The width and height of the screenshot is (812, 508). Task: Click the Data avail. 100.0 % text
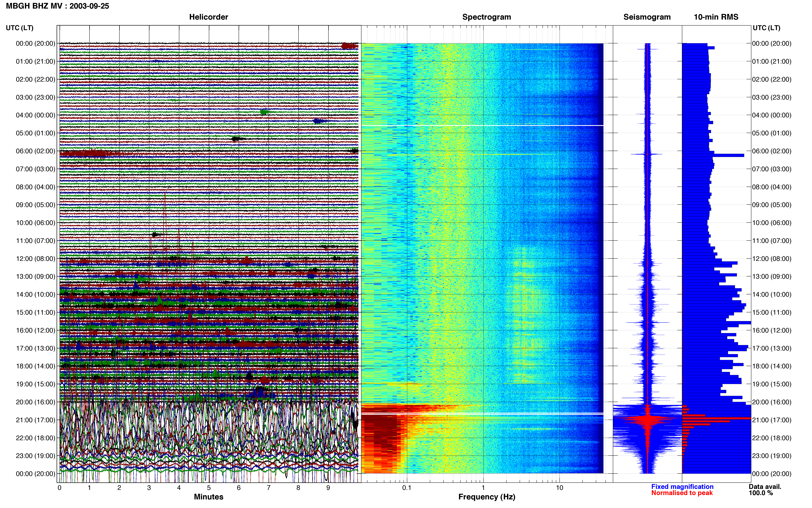765,490
